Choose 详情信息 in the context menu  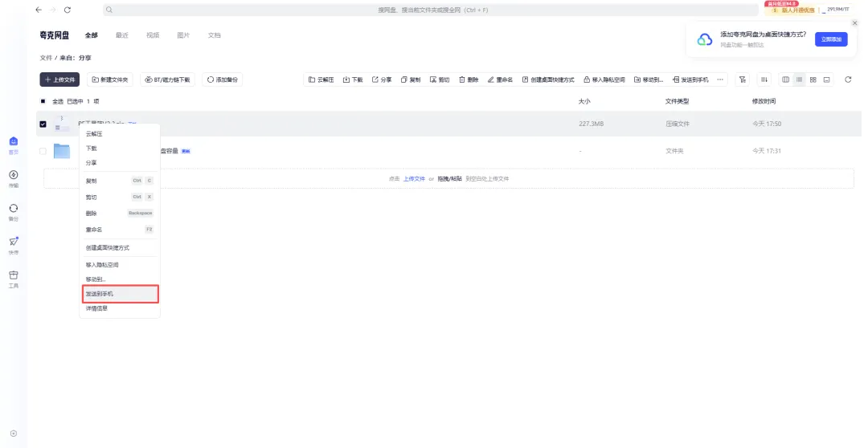120,308
